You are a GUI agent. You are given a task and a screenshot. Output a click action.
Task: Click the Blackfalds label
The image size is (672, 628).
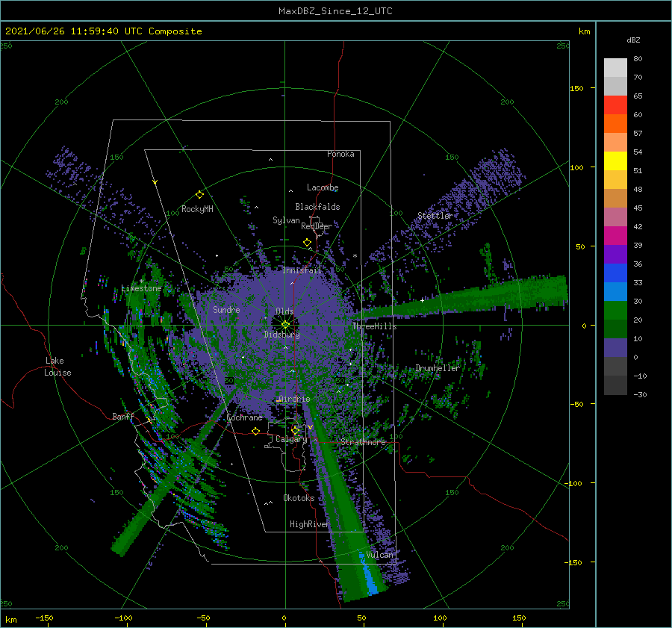click(317, 207)
